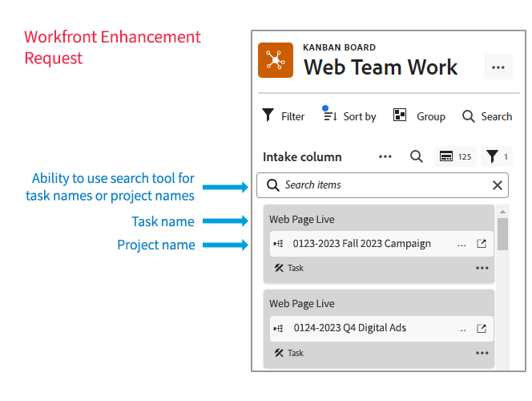Open the Q4 Digital Ads external link icon
Image resolution: width=532 pixels, height=401 pixels.
[x=482, y=328]
